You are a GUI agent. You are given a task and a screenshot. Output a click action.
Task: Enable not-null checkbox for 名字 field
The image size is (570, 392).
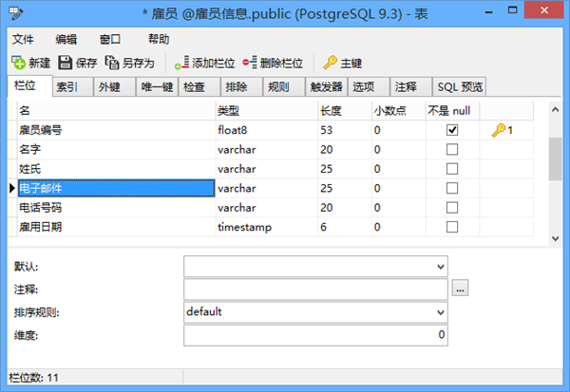click(452, 149)
